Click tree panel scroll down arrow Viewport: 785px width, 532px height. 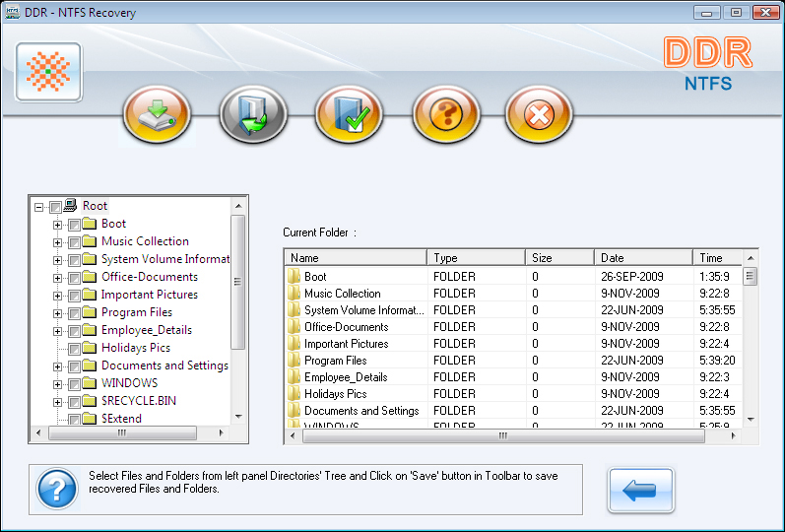[238, 417]
